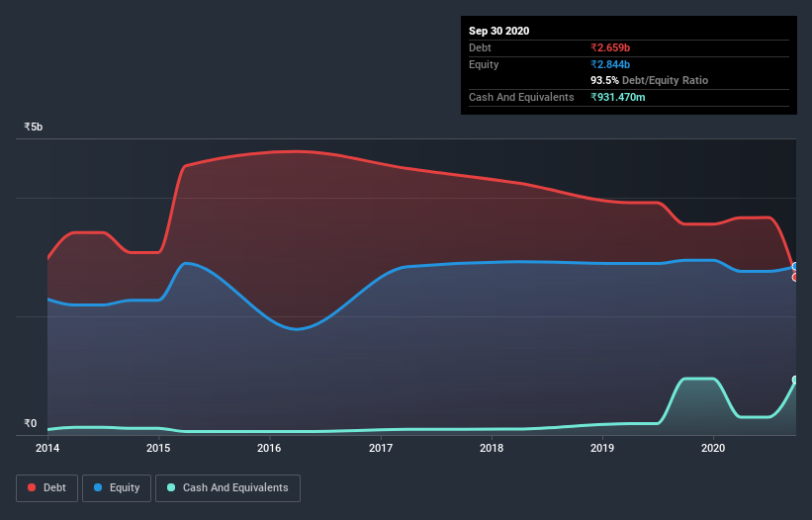Viewport: 812px width, 520px height.
Task: Click the blue Equity data point marker
Action: tap(795, 267)
